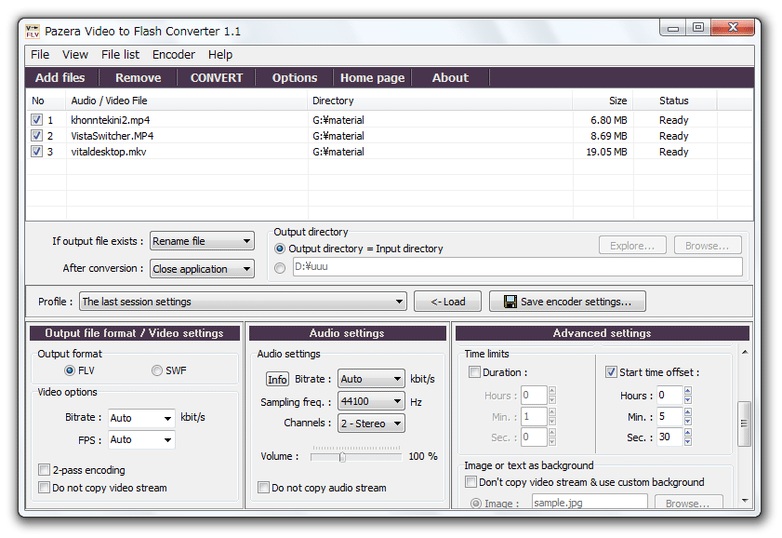Click Remove toolbar button

coord(138,78)
